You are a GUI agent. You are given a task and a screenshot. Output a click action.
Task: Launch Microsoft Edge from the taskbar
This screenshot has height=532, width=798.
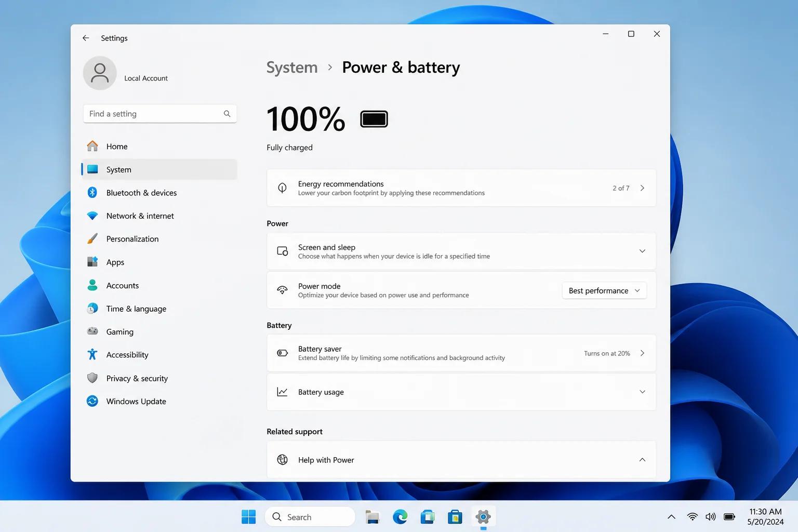400,517
